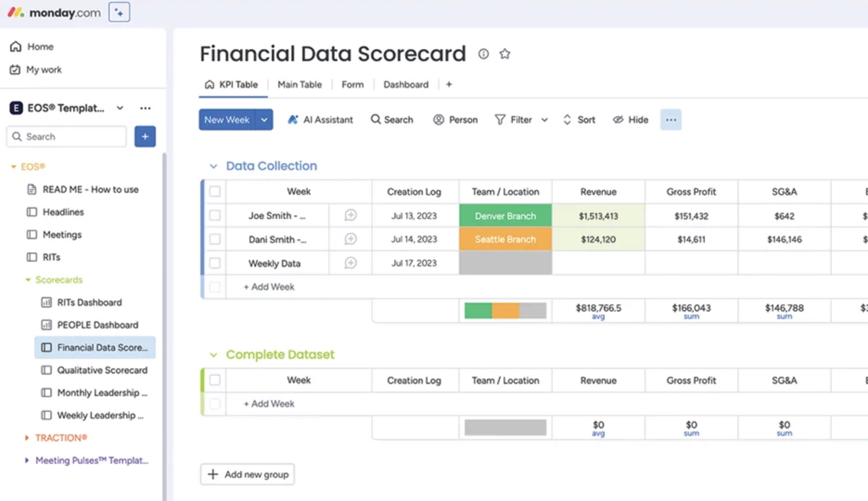
Task: Click the EOS workspace badge icon
Action: point(16,108)
